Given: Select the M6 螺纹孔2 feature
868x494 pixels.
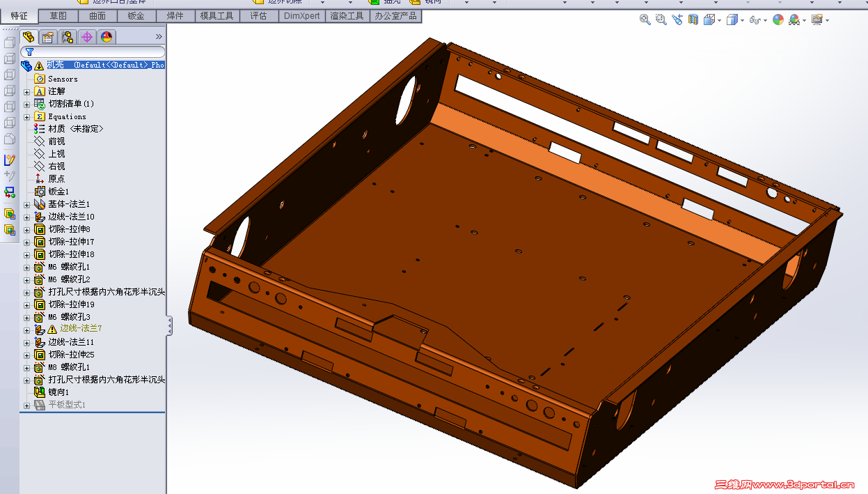Looking at the screenshot, I should click(x=69, y=279).
